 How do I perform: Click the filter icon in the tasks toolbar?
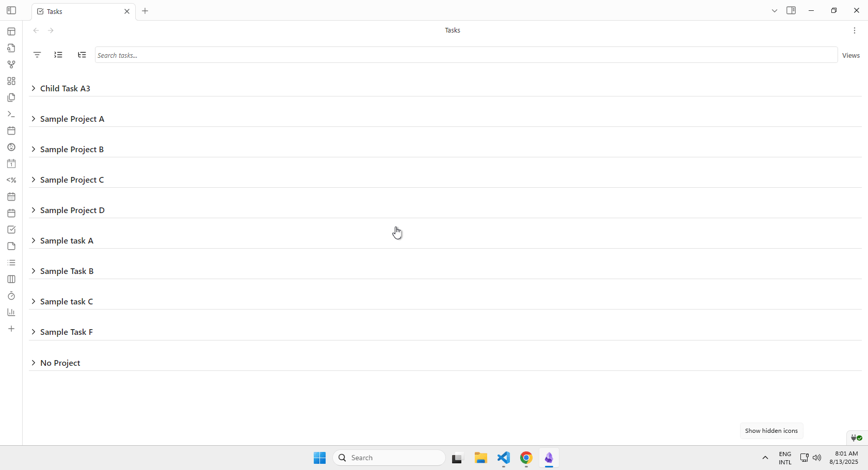(x=37, y=55)
